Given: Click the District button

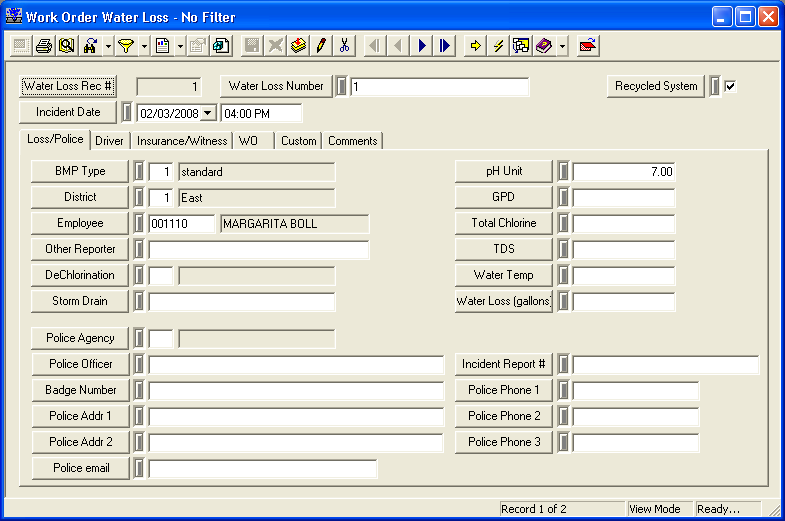Looking at the screenshot, I should click(x=80, y=197).
